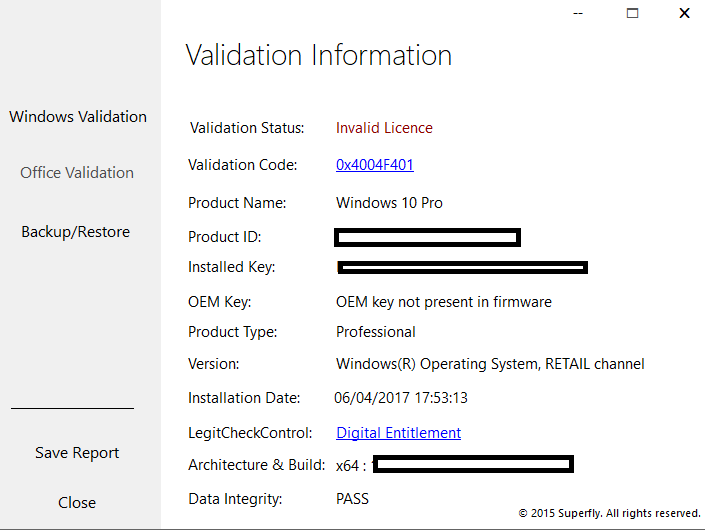Click the Validation Information heading
Screen dimensions: 705x530
coord(319,55)
